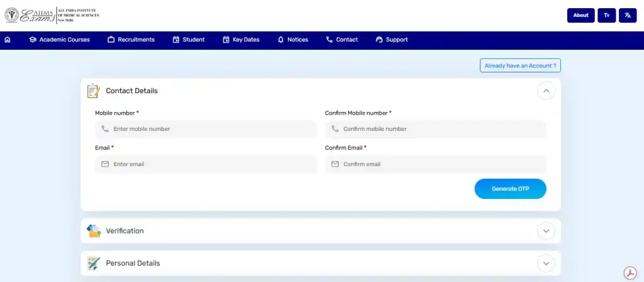644x282 pixels.
Task: Click the Personal Details section icon
Action: 93,263
